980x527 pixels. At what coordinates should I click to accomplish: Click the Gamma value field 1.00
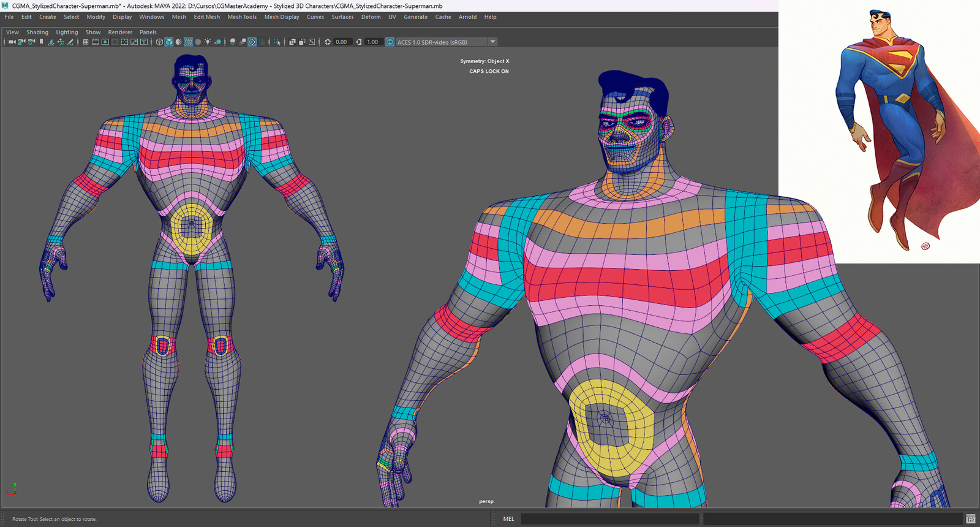(x=373, y=42)
